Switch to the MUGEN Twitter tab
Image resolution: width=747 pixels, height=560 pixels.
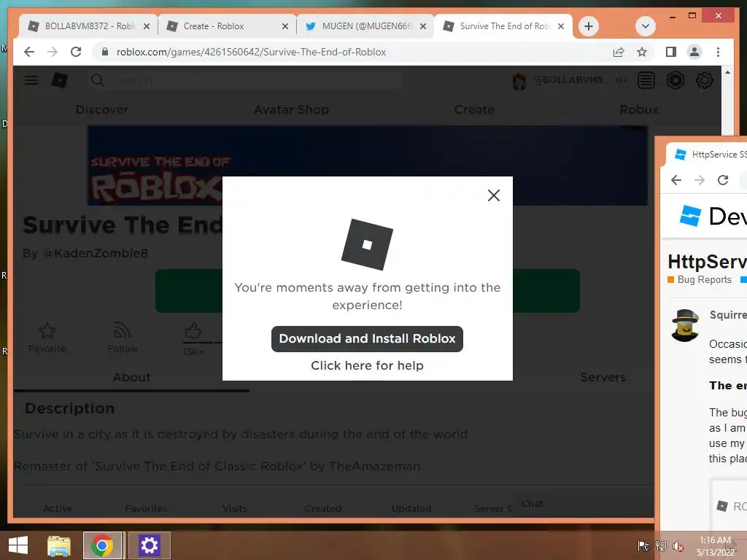[x=365, y=26]
